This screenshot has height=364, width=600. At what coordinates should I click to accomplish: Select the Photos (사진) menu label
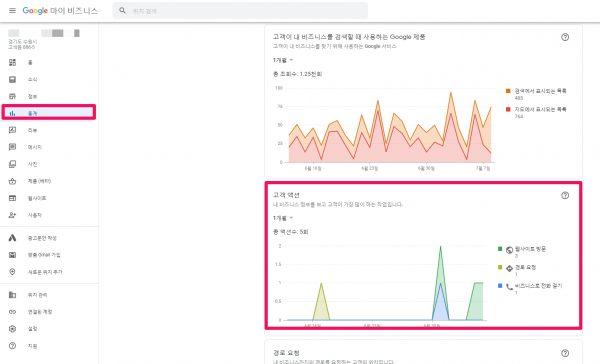point(33,164)
